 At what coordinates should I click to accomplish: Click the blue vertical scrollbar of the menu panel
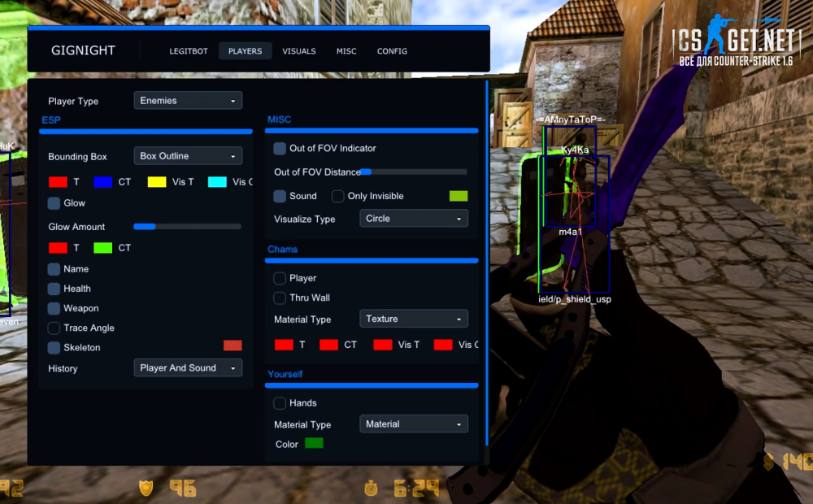click(x=487, y=263)
